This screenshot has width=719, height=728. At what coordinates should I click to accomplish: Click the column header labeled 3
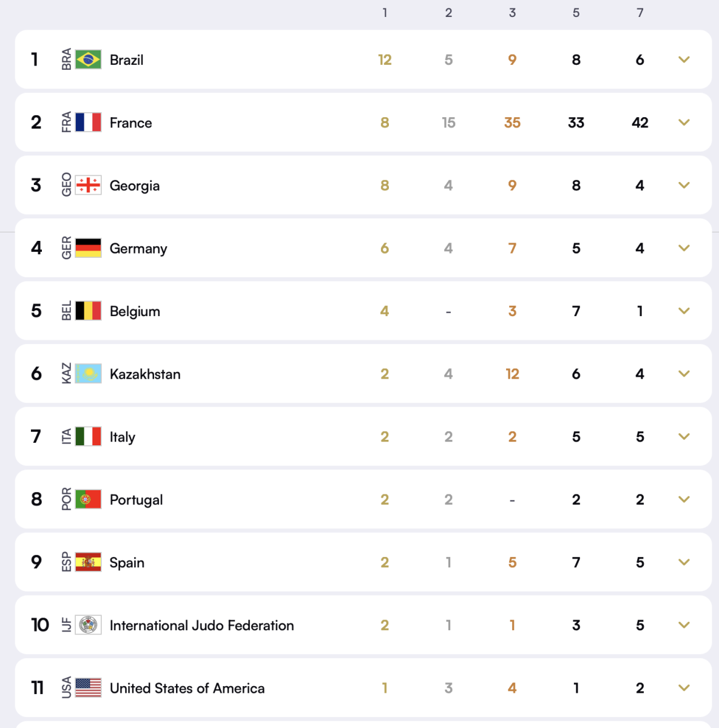pyautogui.click(x=512, y=12)
